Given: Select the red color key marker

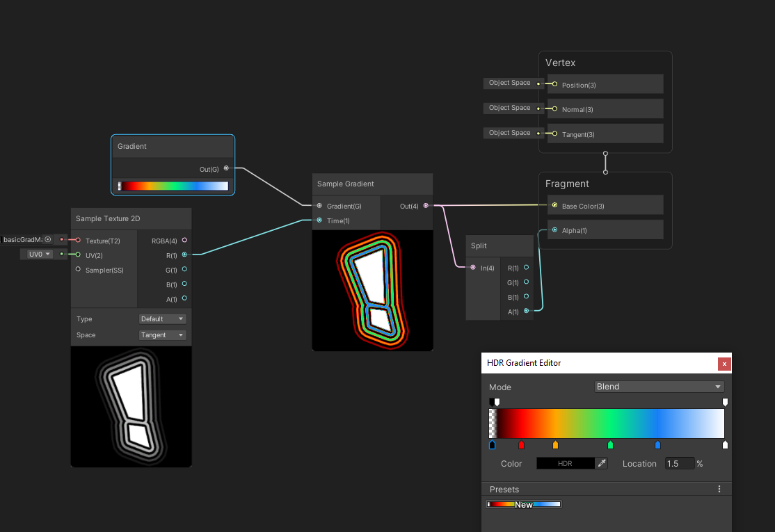Looking at the screenshot, I should click(x=521, y=445).
